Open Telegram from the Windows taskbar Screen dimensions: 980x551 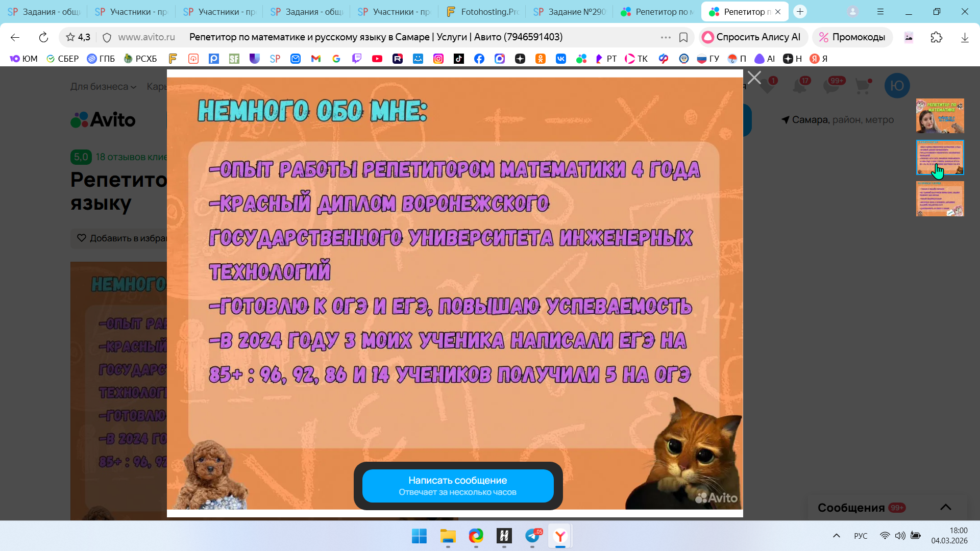(x=532, y=536)
